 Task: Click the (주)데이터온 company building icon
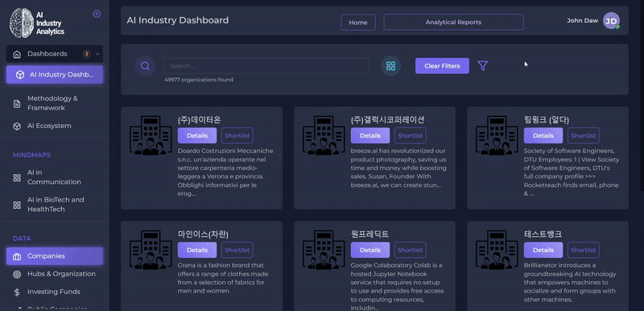(x=151, y=135)
